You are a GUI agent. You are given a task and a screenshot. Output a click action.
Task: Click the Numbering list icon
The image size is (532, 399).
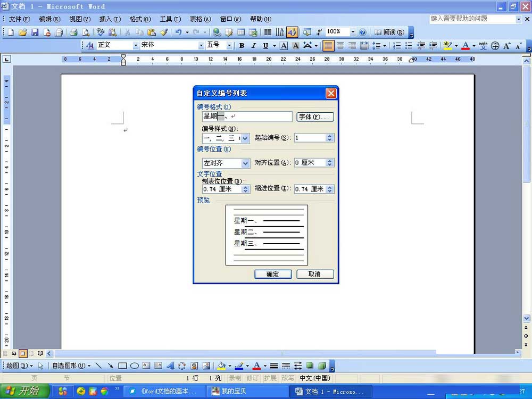pyautogui.click(x=397, y=46)
